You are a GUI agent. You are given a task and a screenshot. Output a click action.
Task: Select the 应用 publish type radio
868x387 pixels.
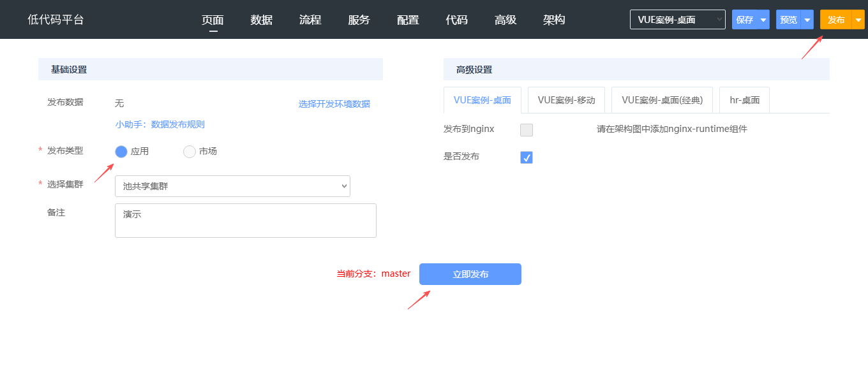(x=121, y=152)
